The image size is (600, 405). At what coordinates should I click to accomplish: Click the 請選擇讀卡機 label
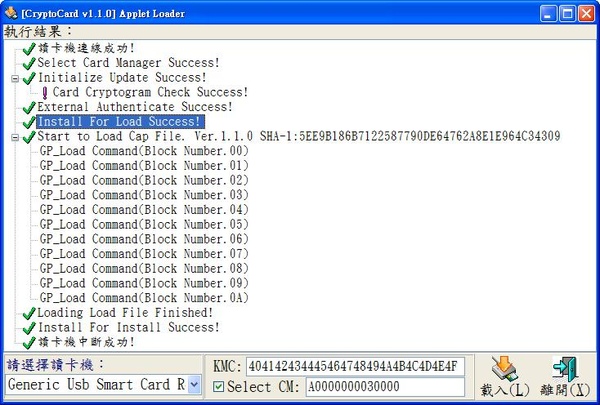click(x=55, y=365)
